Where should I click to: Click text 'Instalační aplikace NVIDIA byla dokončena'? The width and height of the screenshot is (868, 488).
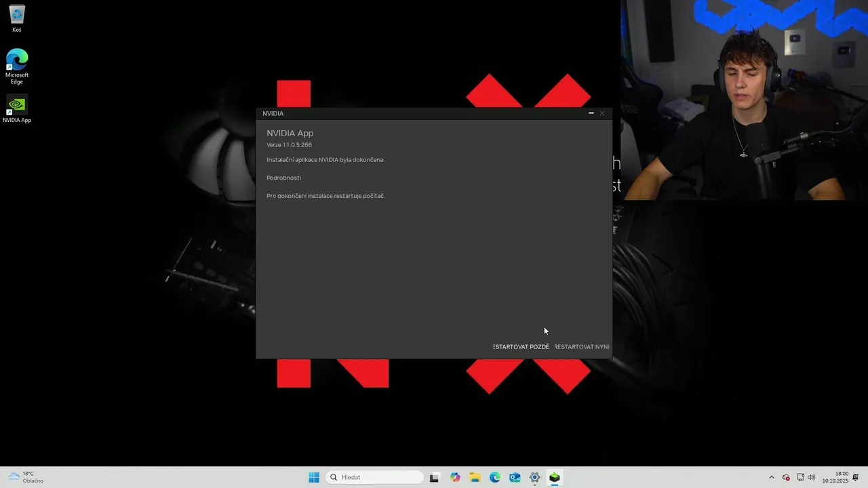click(x=325, y=160)
